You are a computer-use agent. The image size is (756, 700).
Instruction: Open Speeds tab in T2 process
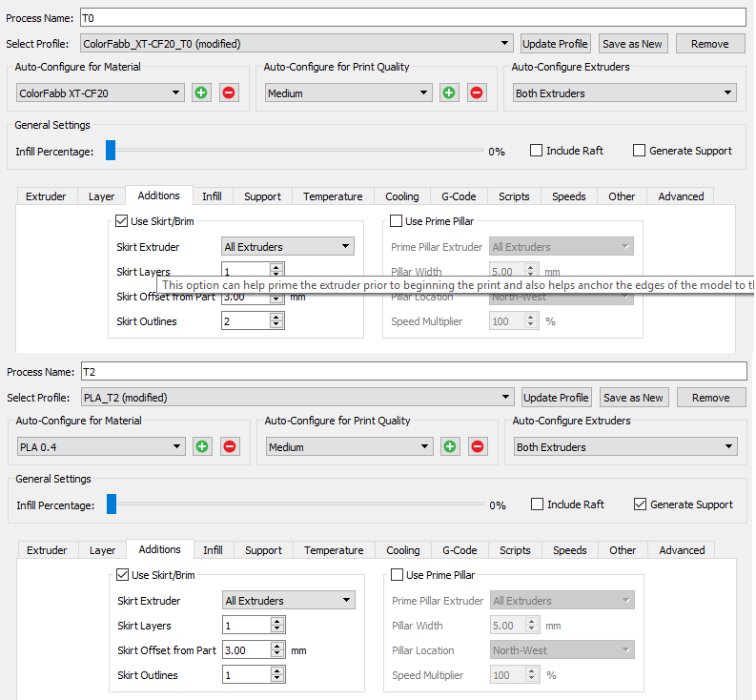(570, 550)
